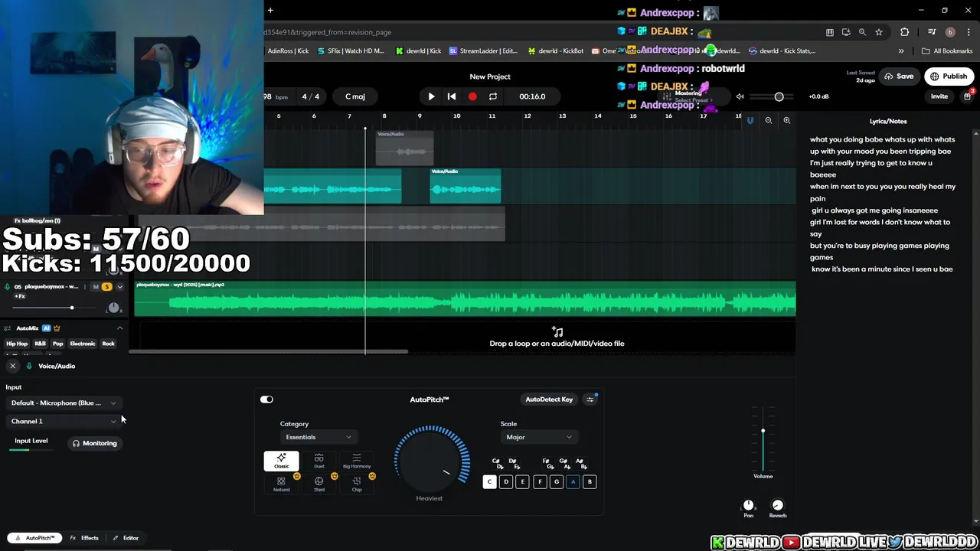
Task: Save the project
Action: coord(899,76)
